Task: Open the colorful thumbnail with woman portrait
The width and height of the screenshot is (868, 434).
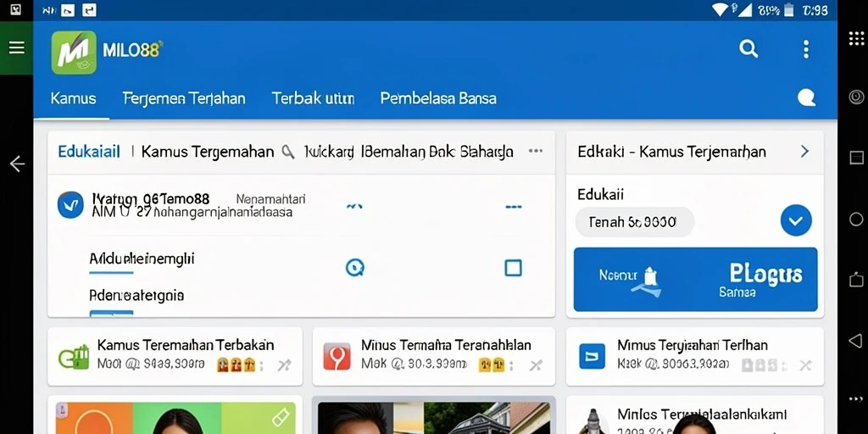Action: [x=175, y=418]
